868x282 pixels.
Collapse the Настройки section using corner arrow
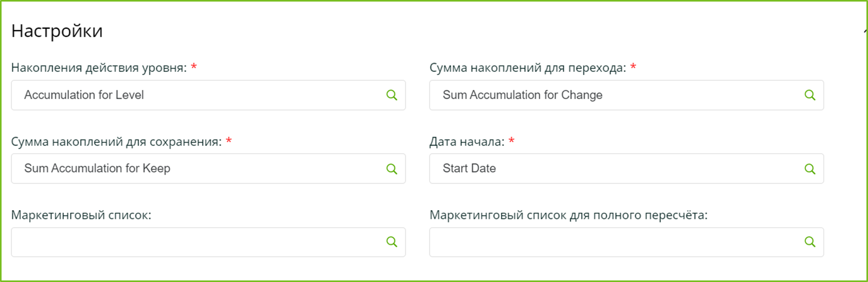point(865,32)
